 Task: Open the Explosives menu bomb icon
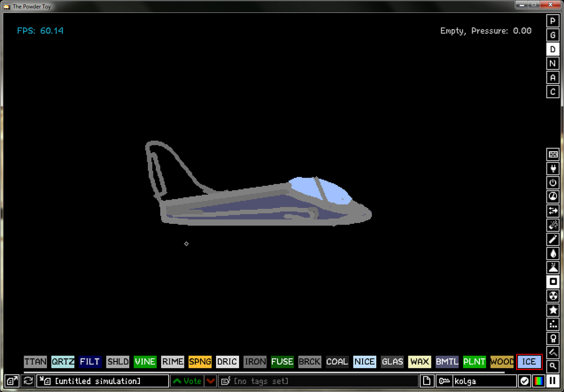point(553,224)
